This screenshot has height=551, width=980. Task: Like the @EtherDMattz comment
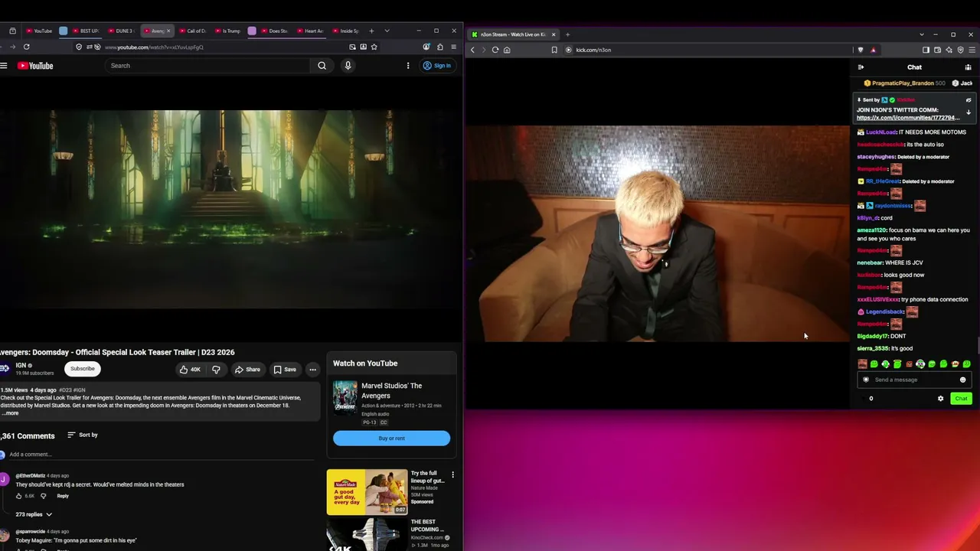point(19,496)
